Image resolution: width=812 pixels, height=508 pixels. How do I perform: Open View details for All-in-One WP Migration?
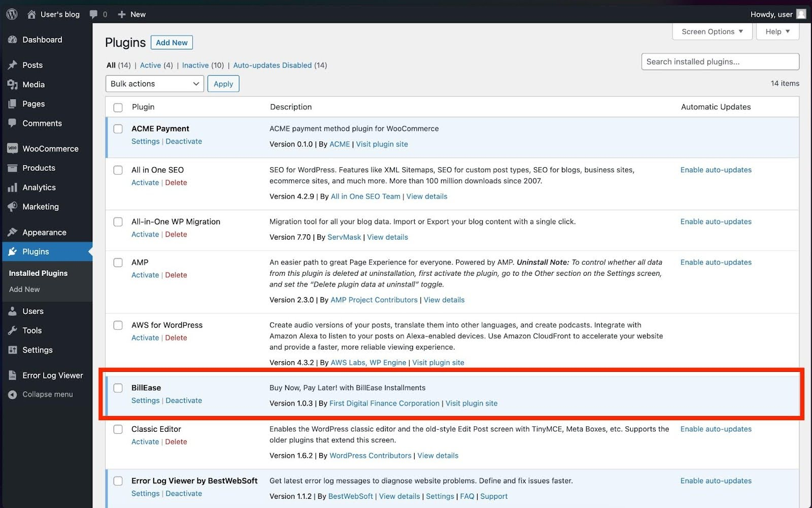pos(387,237)
